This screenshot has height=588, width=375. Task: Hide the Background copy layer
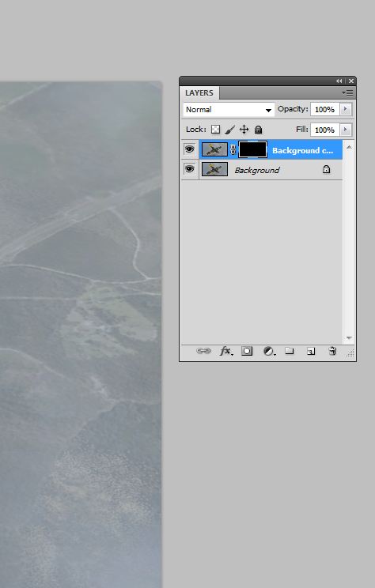[190, 149]
